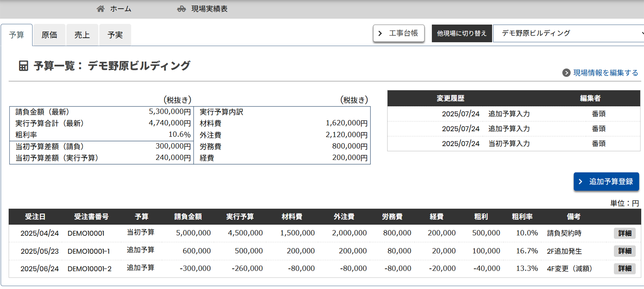
Task: Open 詳細 for the 2F追加発生 row
Action: tap(624, 251)
